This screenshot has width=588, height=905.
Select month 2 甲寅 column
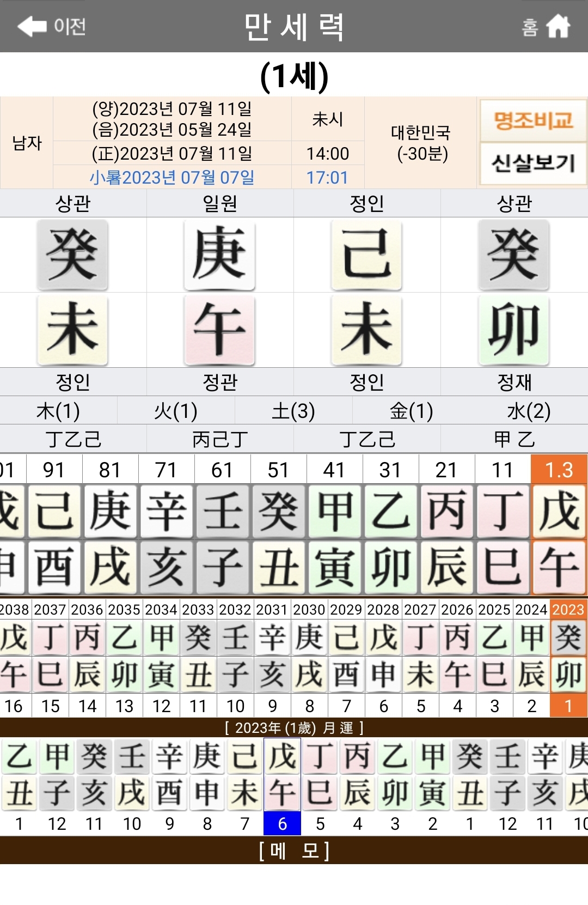(x=433, y=787)
